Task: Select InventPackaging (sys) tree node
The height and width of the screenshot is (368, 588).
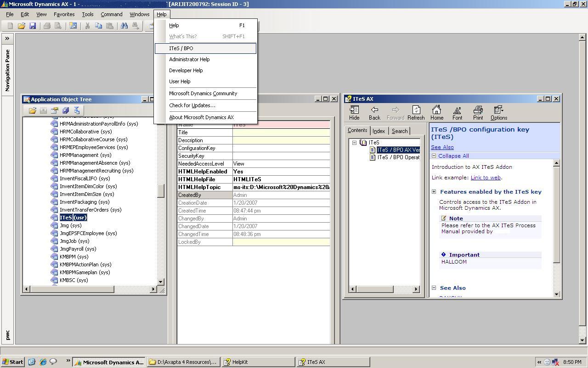Action: tap(85, 202)
